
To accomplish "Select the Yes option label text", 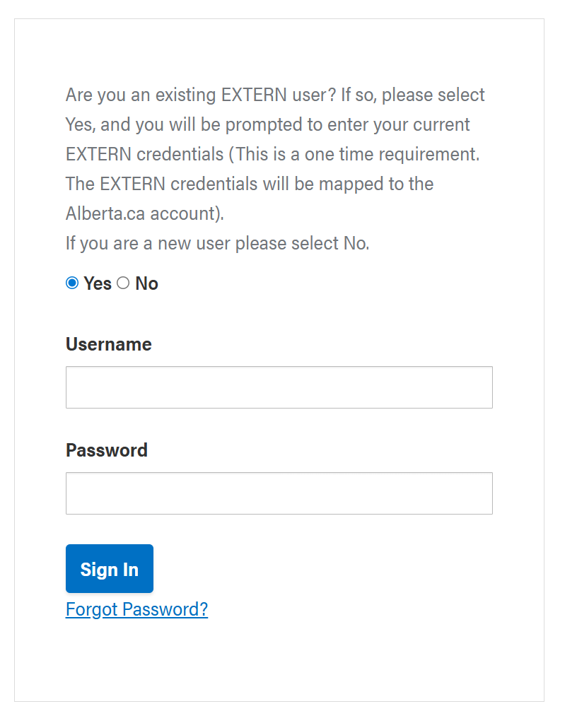I will [x=97, y=283].
